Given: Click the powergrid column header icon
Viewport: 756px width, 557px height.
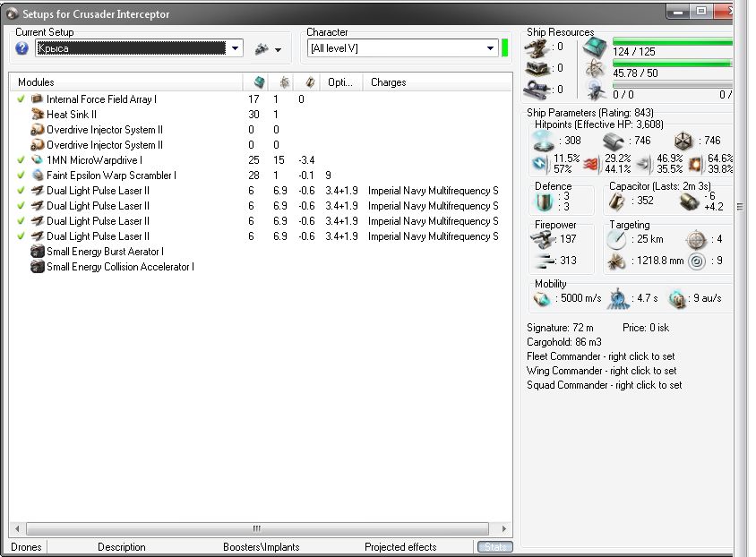Looking at the screenshot, I should coord(285,82).
